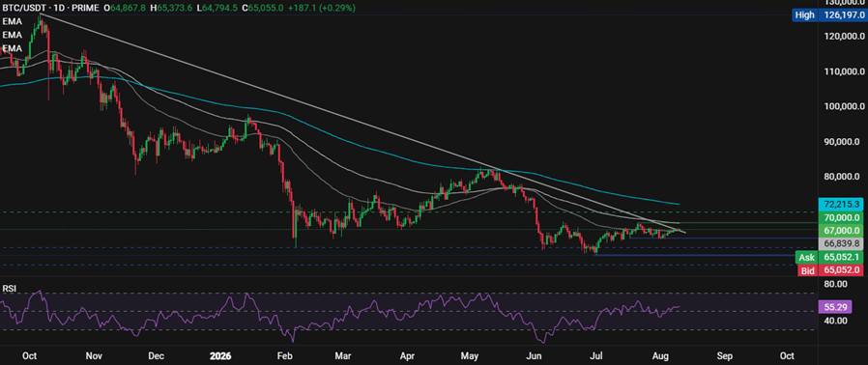
Task: Click the Bid 65,052.0 price tag
Action: click(x=829, y=270)
